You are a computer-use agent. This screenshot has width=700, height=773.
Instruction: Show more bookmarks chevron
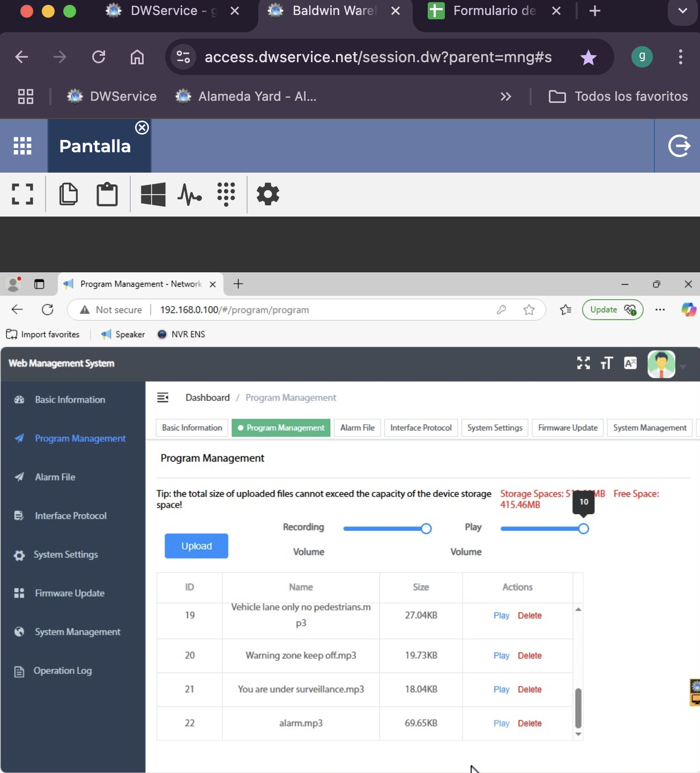506,96
